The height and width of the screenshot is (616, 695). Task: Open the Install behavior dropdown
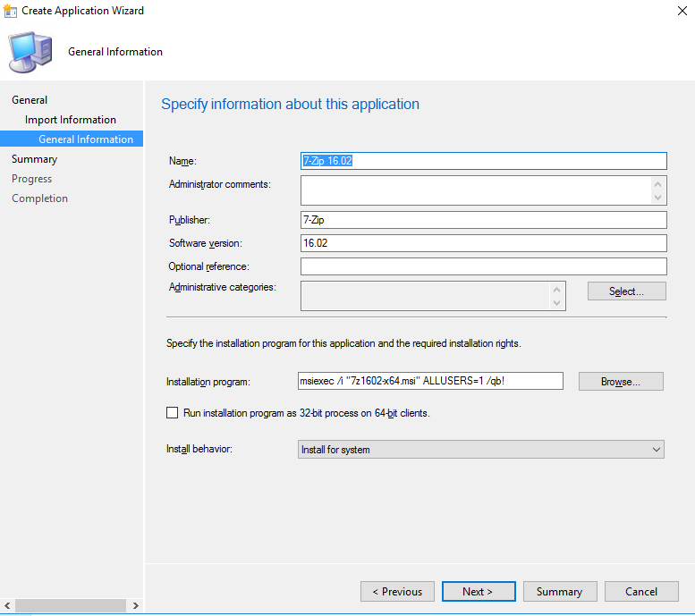coord(481,450)
